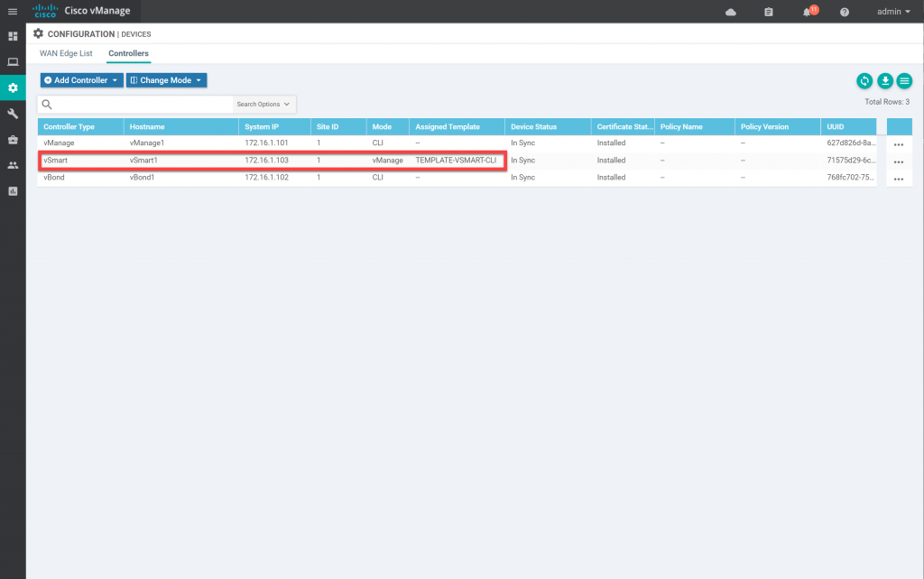Screen dimensions: 924x579
Task: Refresh the controllers table with the sync icon
Action: pyautogui.click(x=864, y=81)
